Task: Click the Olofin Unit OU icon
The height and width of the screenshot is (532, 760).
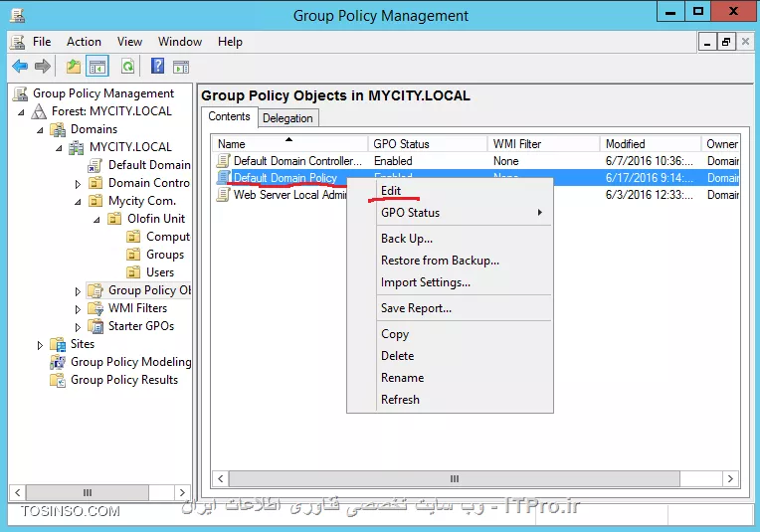Action: point(114,219)
